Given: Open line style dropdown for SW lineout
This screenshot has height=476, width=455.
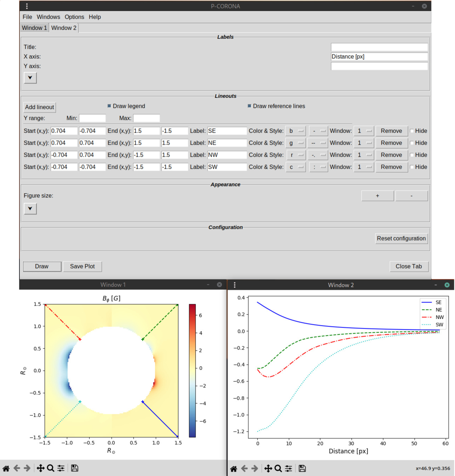Looking at the screenshot, I should coord(319,167).
